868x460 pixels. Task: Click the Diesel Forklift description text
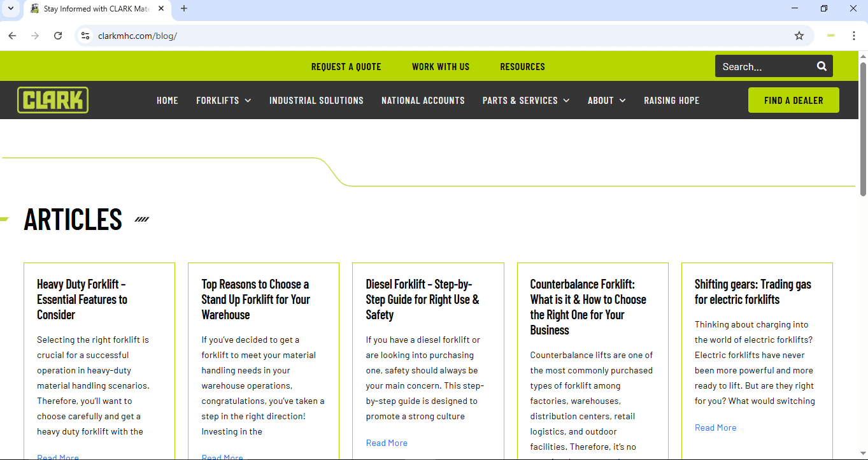point(425,378)
